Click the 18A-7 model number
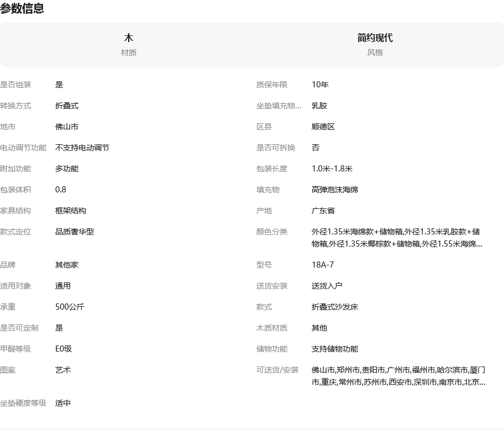 [323, 265]
